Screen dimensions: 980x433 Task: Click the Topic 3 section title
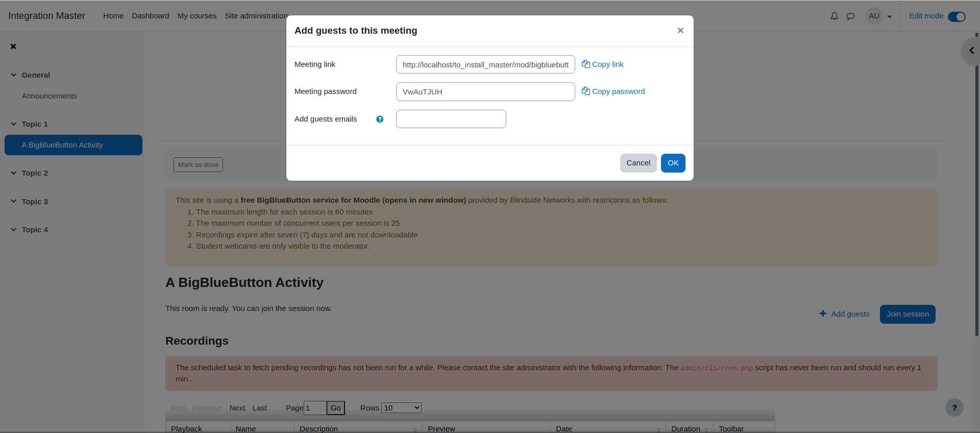click(35, 202)
